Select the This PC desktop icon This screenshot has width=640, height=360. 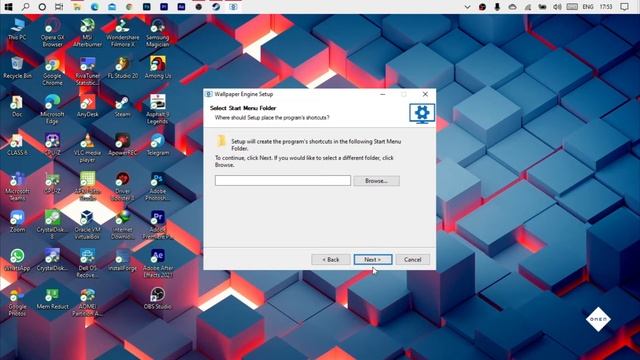[x=17, y=29]
